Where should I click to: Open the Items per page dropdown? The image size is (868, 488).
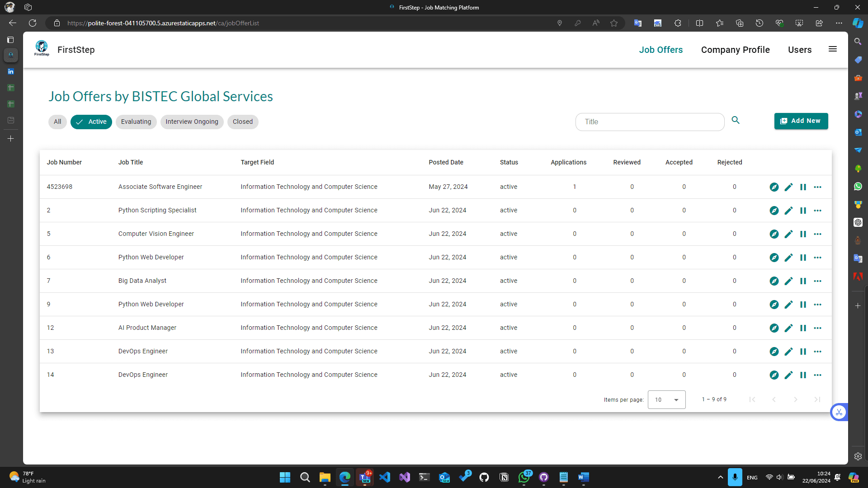[666, 399]
